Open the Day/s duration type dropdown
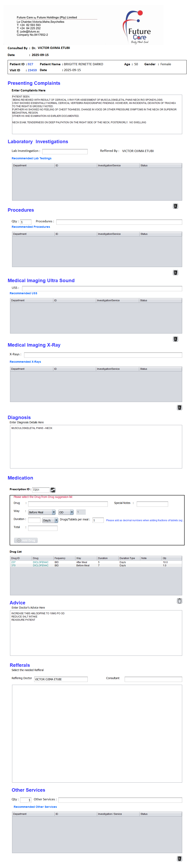 click(50, 520)
